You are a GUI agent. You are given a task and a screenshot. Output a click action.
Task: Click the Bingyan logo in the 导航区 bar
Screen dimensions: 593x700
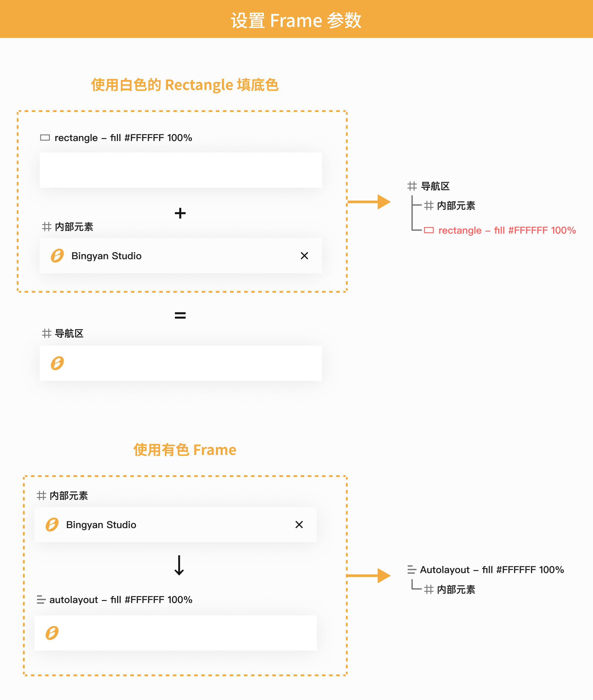(57, 363)
